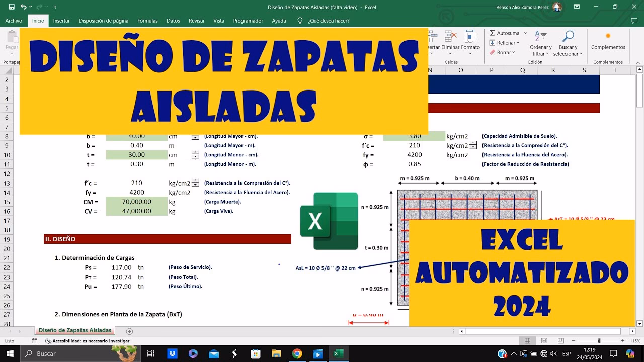
Task: Open the Autosuma dropdown arrow
Action: point(525,33)
